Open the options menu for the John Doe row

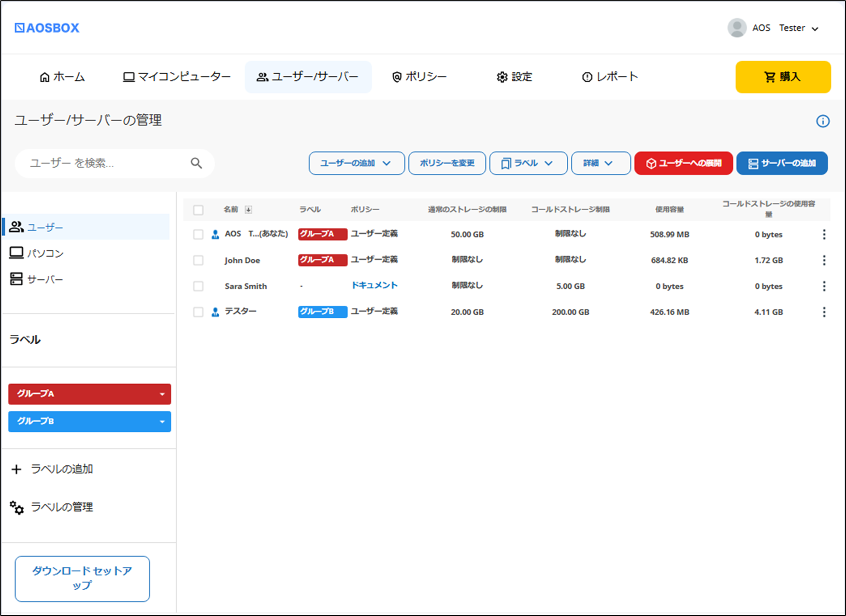(824, 260)
